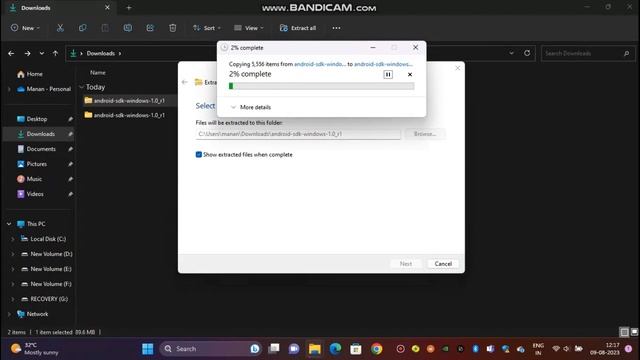Click the source android-sdk link

click(320, 64)
